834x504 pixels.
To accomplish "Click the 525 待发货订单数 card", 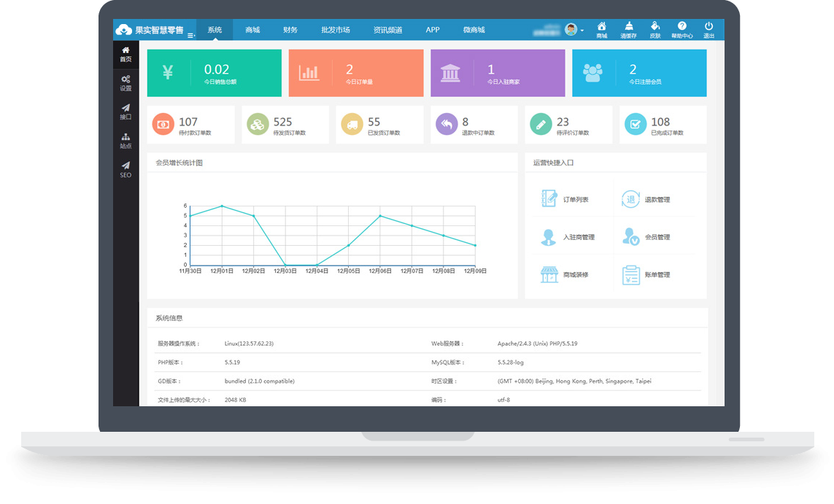I will coord(285,125).
